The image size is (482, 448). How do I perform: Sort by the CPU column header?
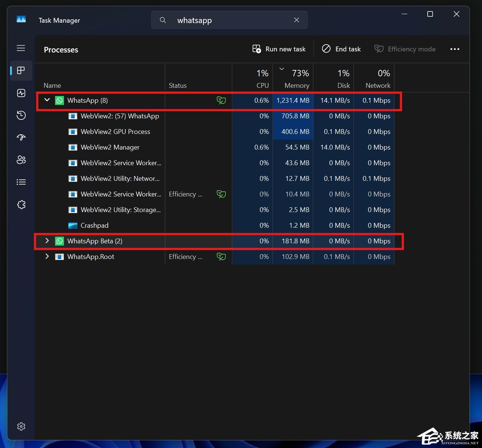[253, 78]
